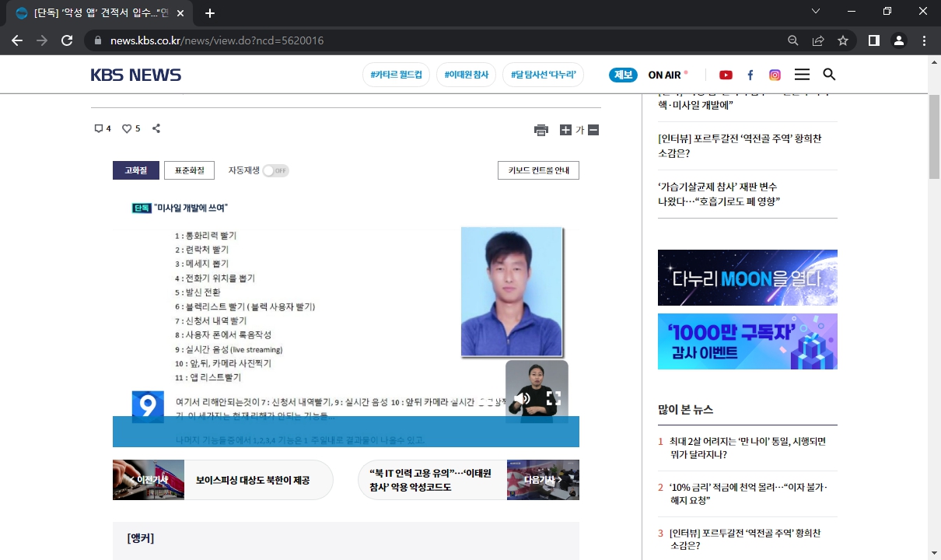The height and width of the screenshot is (560, 941).
Task: Click the share page icon in address bar
Action: pos(818,40)
